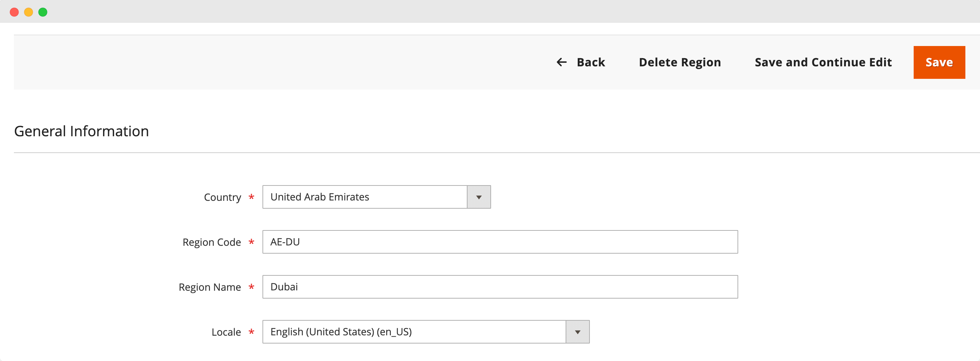Close the window with the red button

pyautogui.click(x=15, y=12)
